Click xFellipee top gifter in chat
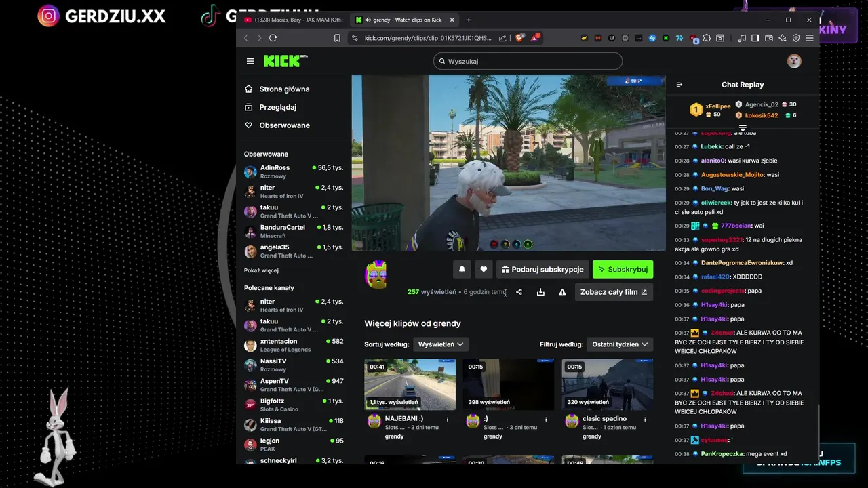The image size is (868, 488). [718, 106]
